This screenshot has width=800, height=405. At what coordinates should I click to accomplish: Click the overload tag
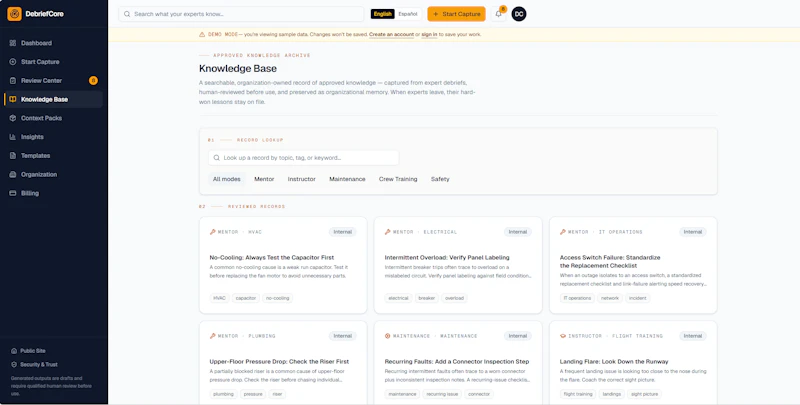tap(454, 298)
